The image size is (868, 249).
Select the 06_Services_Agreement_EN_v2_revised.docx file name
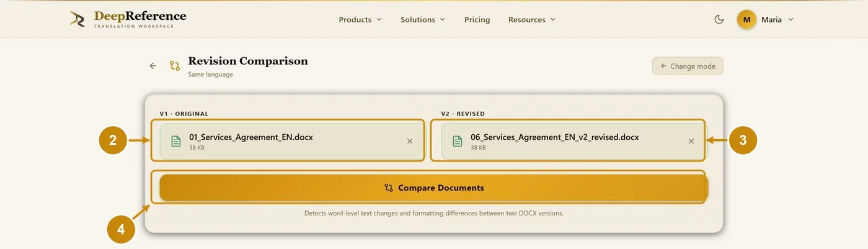(555, 137)
